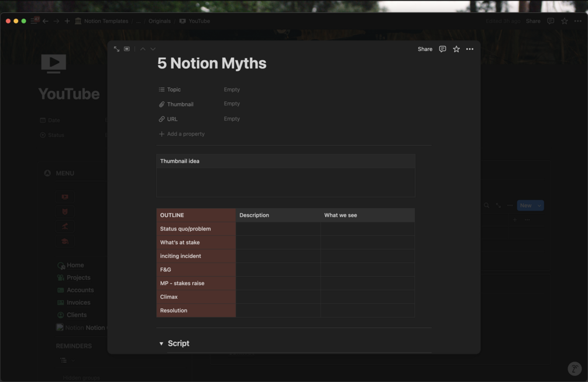Add a property to the page
Image resolution: width=588 pixels, height=382 pixels.
coord(182,134)
